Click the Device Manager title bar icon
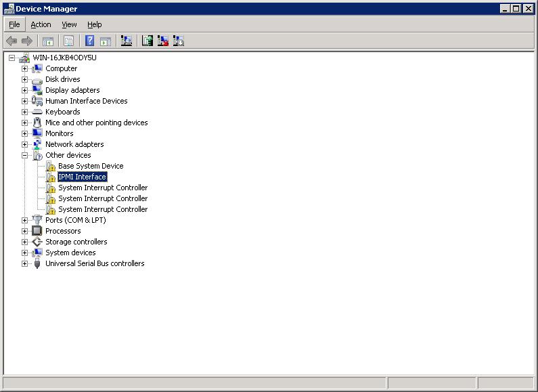This screenshot has width=538, height=392. pos(9,9)
